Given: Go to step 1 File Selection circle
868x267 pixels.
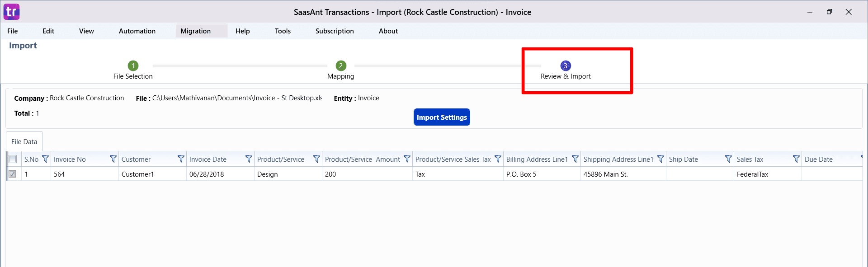Looking at the screenshot, I should click(x=133, y=66).
